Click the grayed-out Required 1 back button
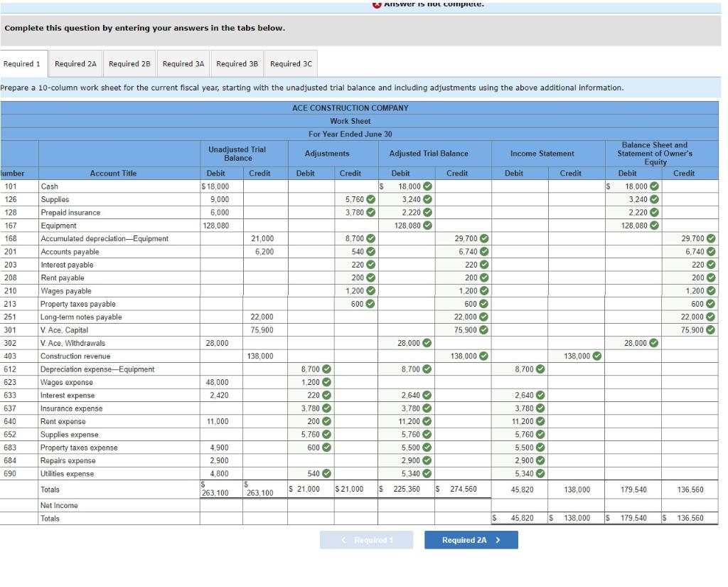This screenshot has height=587, width=728. [366, 540]
